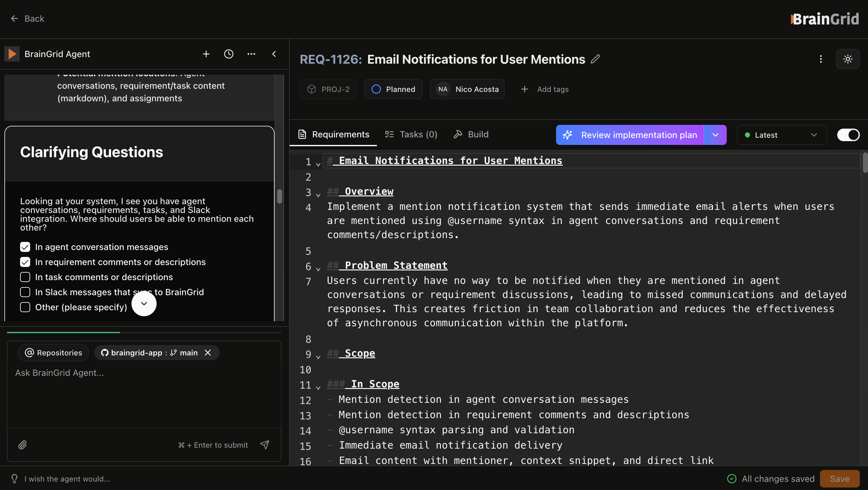Open the agent conversation history clock icon
The width and height of the screenshot is (868, 490).
[x=229, y=54]
